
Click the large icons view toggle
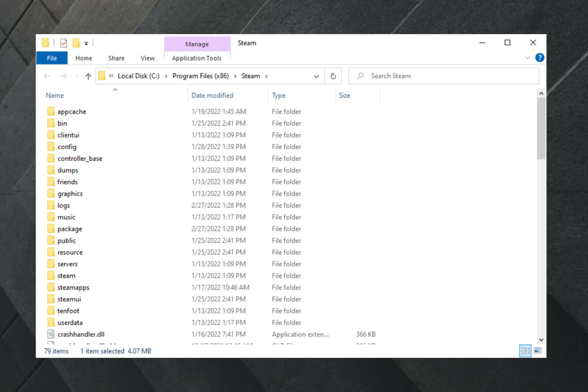[x=537, y=351]
